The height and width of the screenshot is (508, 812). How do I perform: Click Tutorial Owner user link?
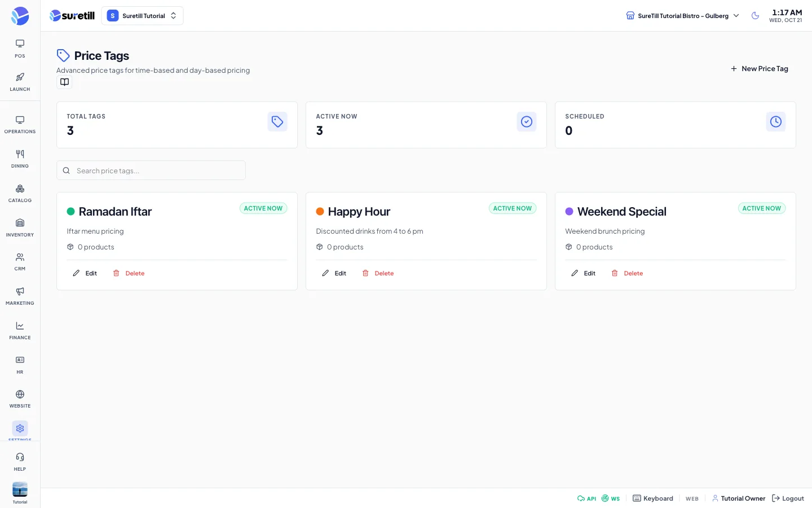coord(739,498)
